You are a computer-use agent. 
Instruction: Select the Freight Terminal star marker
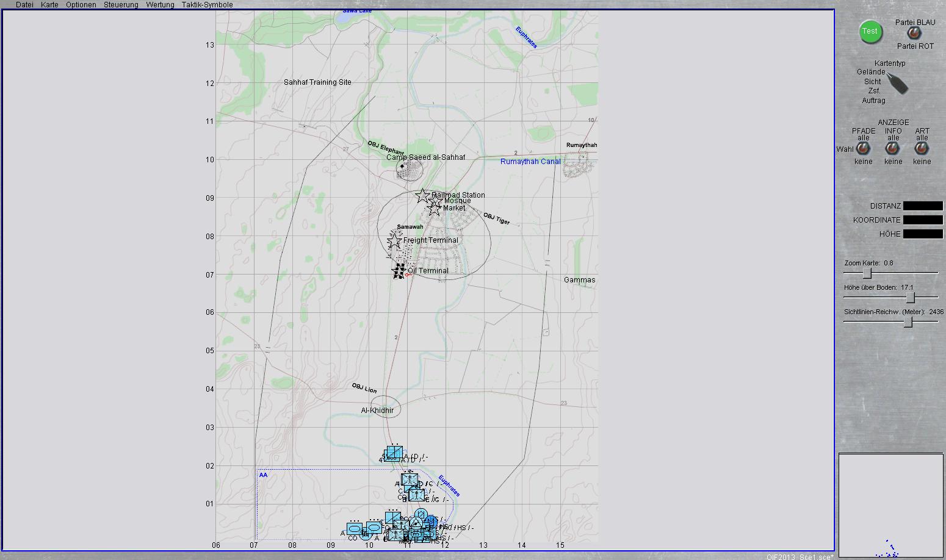[x=395, y=240]
